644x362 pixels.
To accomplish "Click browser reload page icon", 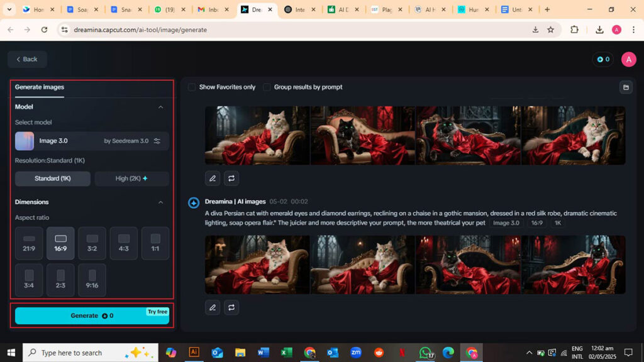I will (x=45, y=30).
